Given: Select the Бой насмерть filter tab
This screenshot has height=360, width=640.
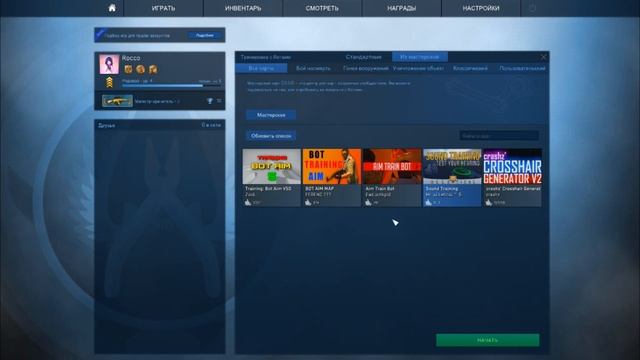Looking at the screenshot, I should (313, 68).
